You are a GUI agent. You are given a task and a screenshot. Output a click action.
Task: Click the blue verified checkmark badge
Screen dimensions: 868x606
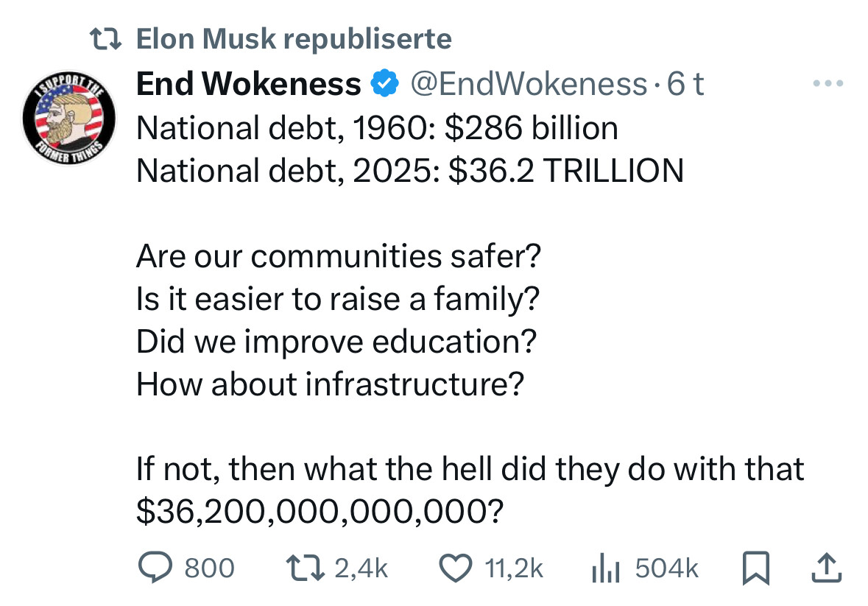click(x=384, y=83)
